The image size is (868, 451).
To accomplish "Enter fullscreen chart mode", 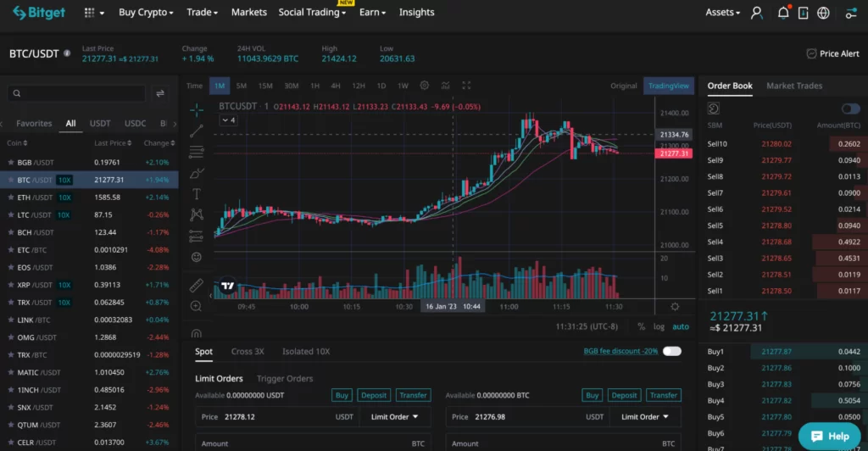I will coord(467,86).
